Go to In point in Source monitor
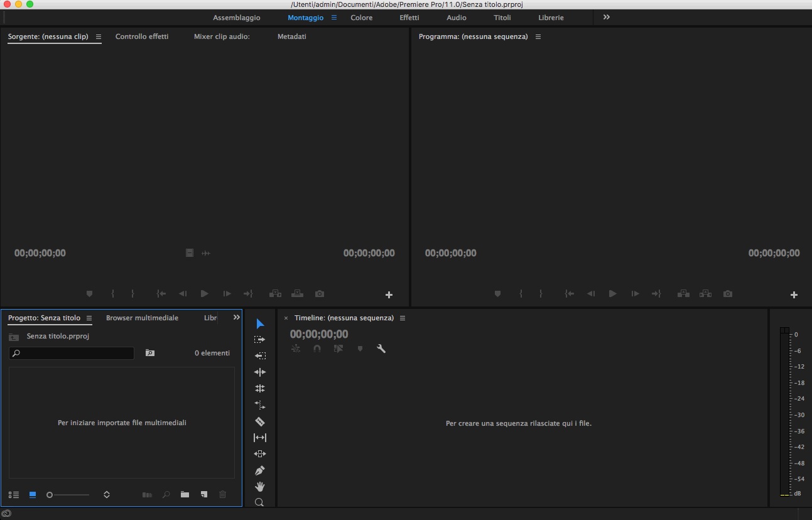Image resolution: width=812 pixels, height=520 pixels. 161,293
